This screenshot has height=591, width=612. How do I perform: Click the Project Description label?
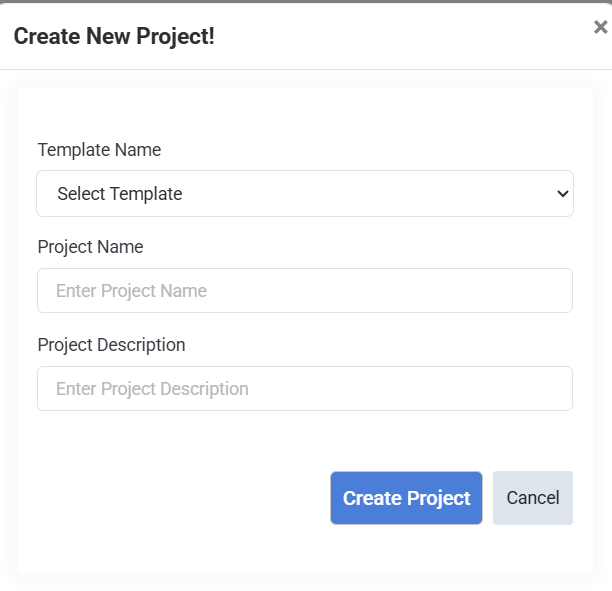coord(111,345)
